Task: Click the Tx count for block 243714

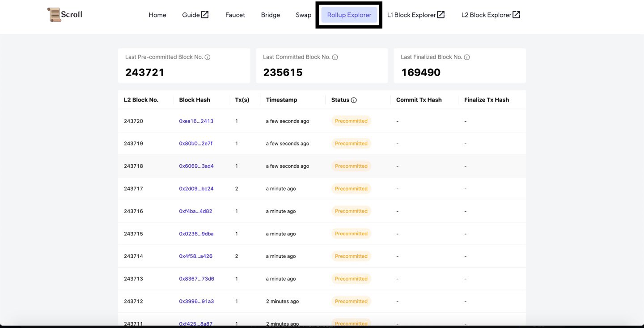Action: pos(237,256)
